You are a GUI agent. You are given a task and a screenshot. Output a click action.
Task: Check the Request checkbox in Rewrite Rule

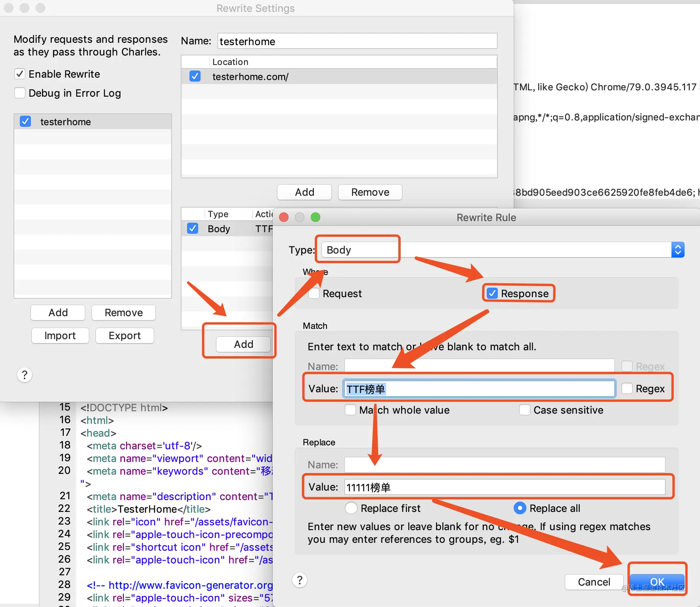(314, 294)
